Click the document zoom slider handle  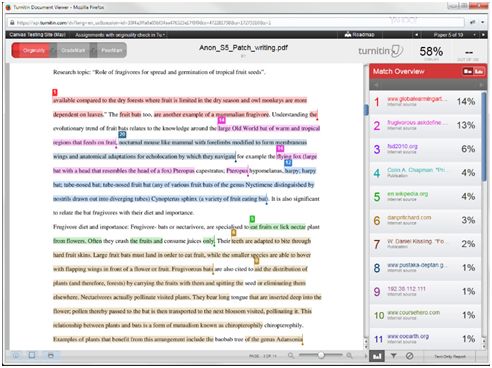coord(321,355)
